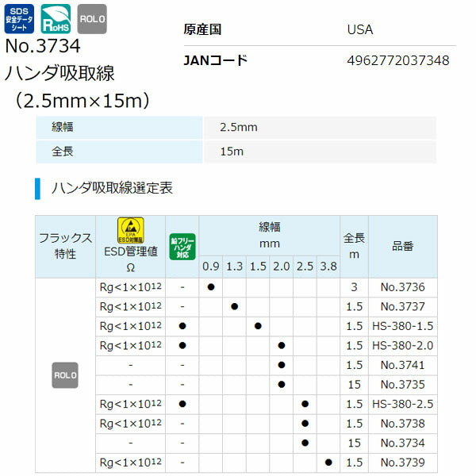Image resolution: width=476 pixels, height=476 pixels.
Task: Click the 線幅 mm group header
Action: [269, 236]
